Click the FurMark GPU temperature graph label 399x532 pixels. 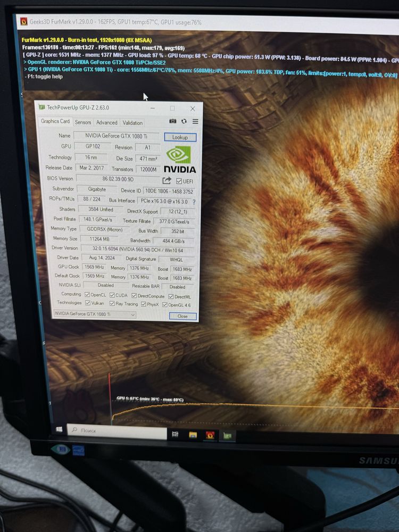tap(150, 398)
